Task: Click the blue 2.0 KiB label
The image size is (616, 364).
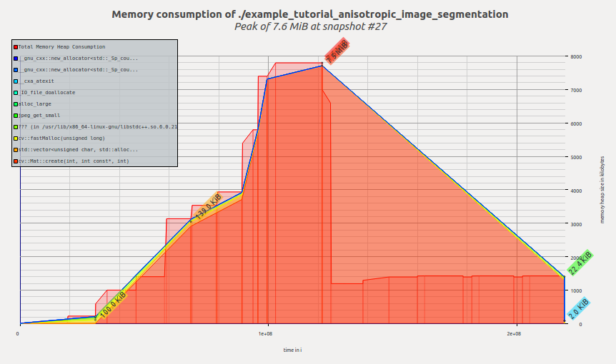Action: pos(579,308)
